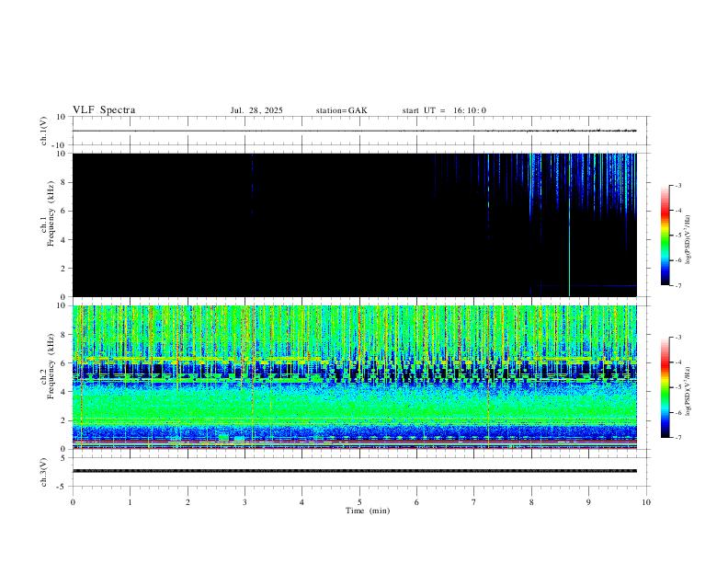Select the "start UT = 16:10:0" label

[x=444, y=110]
